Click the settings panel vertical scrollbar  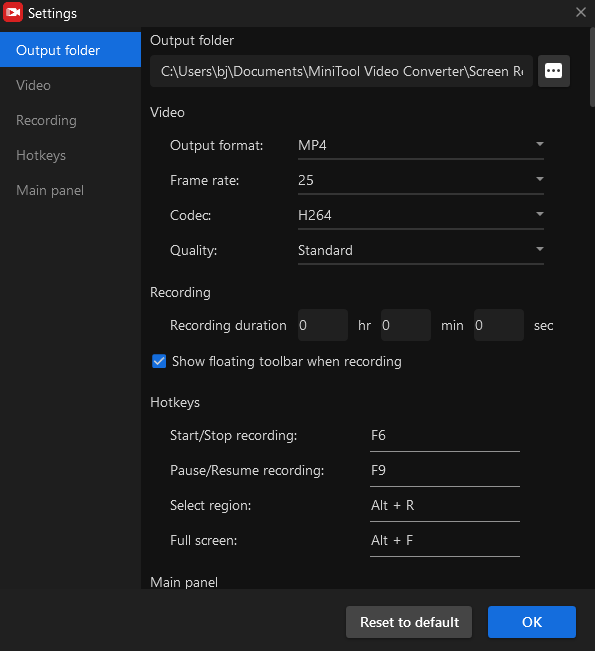tap(592, 67)
